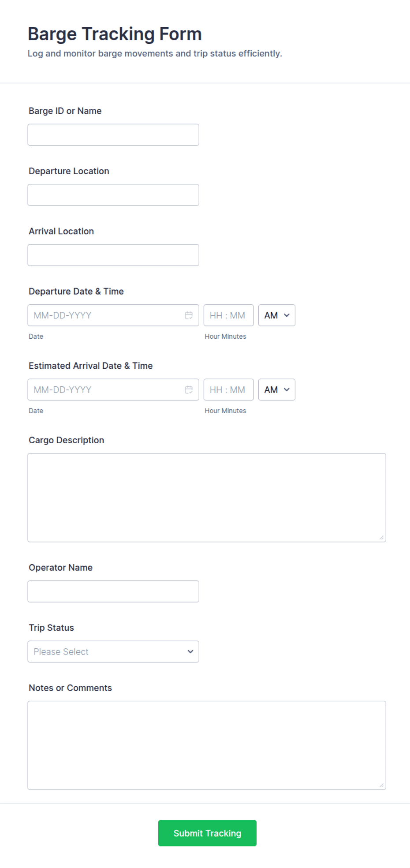Click the departure HH : MM time field
Image resolution: width=410 pixels, height=868 pixels.
229,315
